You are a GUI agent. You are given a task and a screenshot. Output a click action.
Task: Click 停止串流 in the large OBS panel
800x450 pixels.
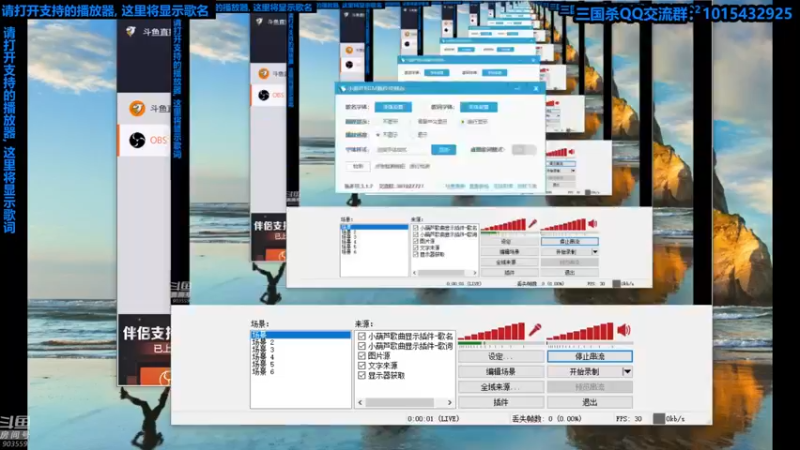590,356
